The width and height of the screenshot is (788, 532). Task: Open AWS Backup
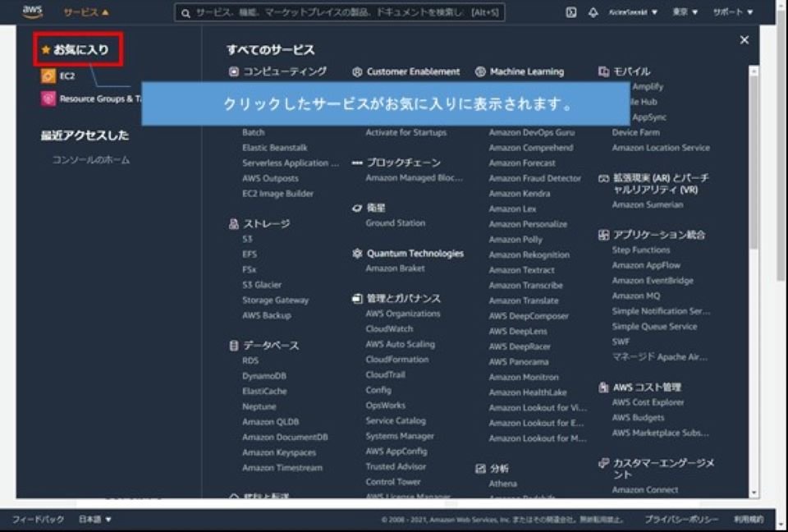tap(267, 315)
